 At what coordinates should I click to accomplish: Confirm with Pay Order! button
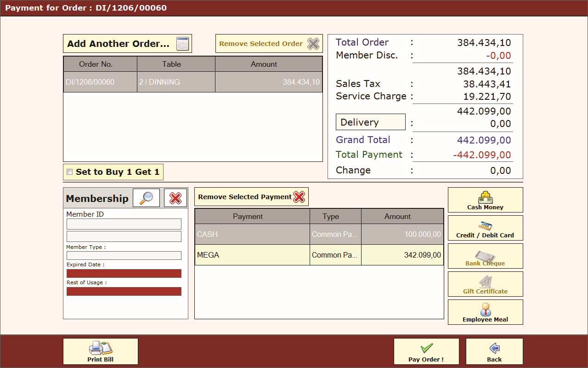point(426,351)
